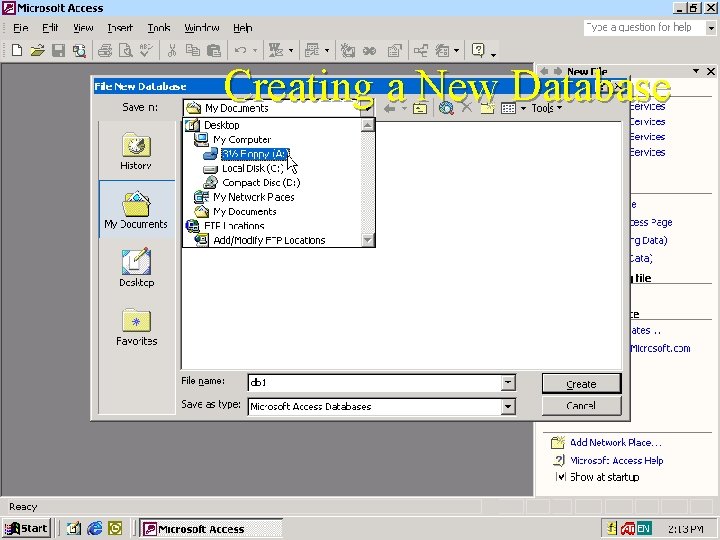Click the File Search toolbar icon

coord(79,50)
